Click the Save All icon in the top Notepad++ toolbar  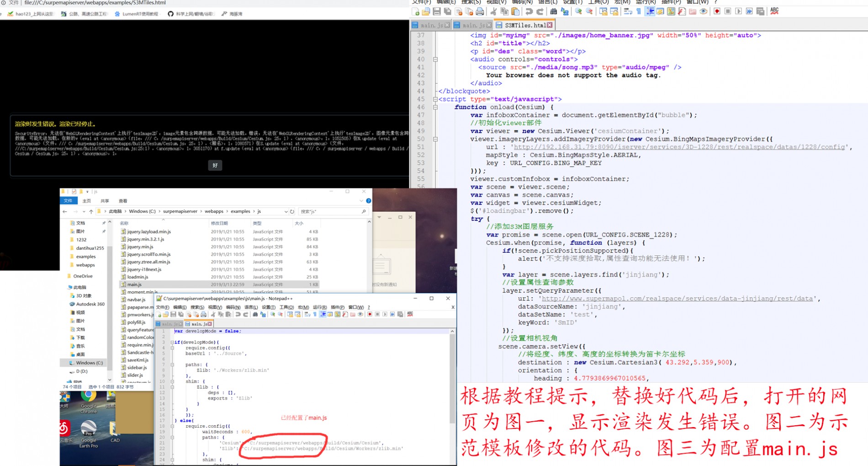pyautogui.click(x=448, y=11)
